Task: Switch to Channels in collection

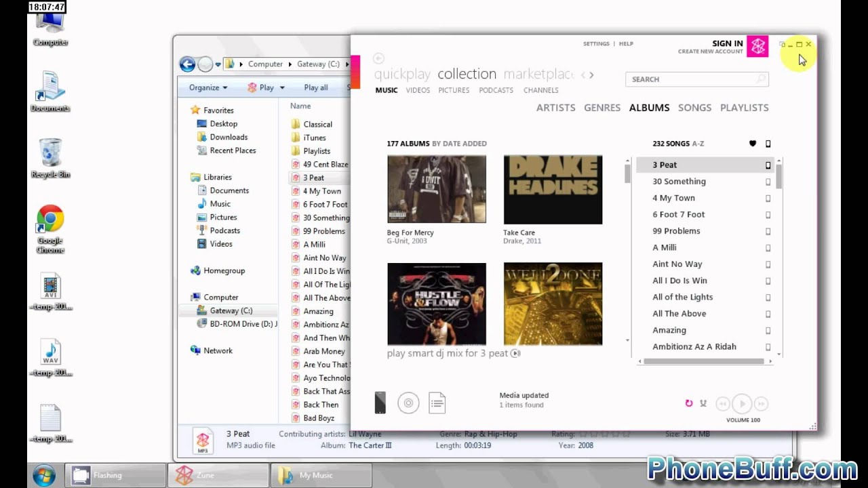Action: coord(540,90)
